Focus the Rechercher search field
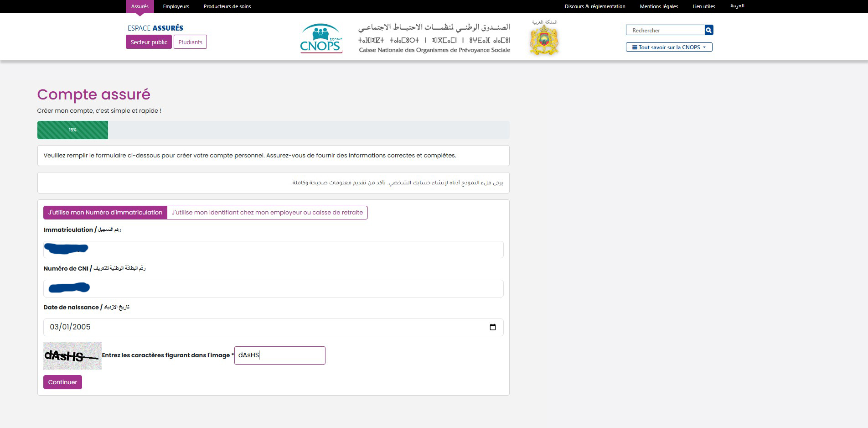This screenshot has height=428, width=868. (665, 30)
